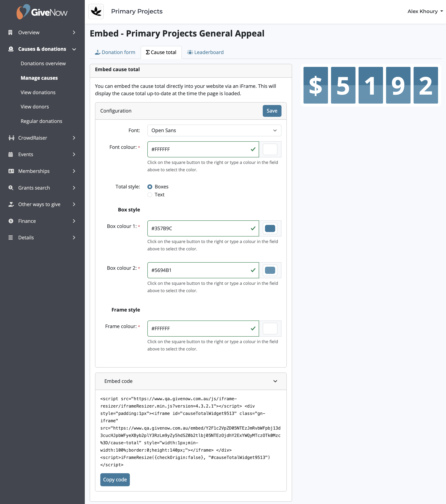Open Regular donations in sidebar

coord(41,121)
